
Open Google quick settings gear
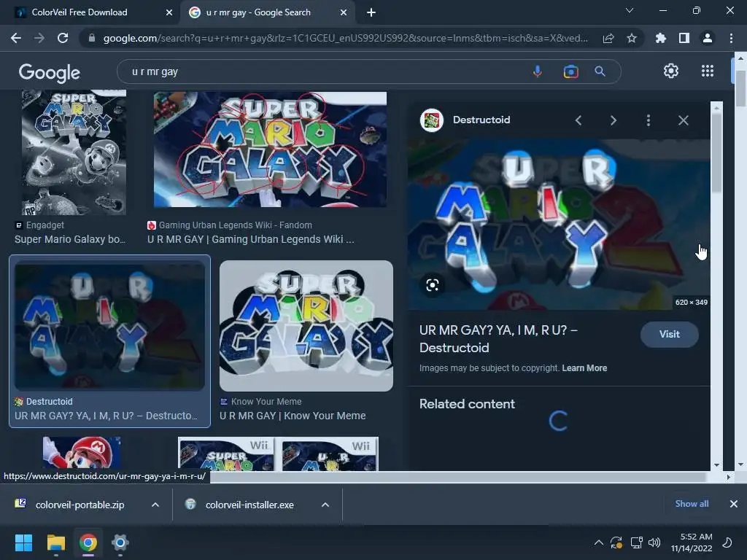(x=671, y=71)
